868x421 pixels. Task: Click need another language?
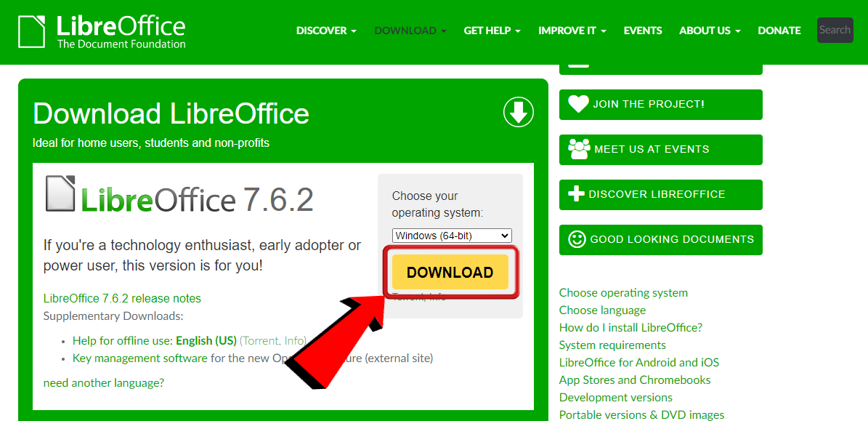point(104,382)
